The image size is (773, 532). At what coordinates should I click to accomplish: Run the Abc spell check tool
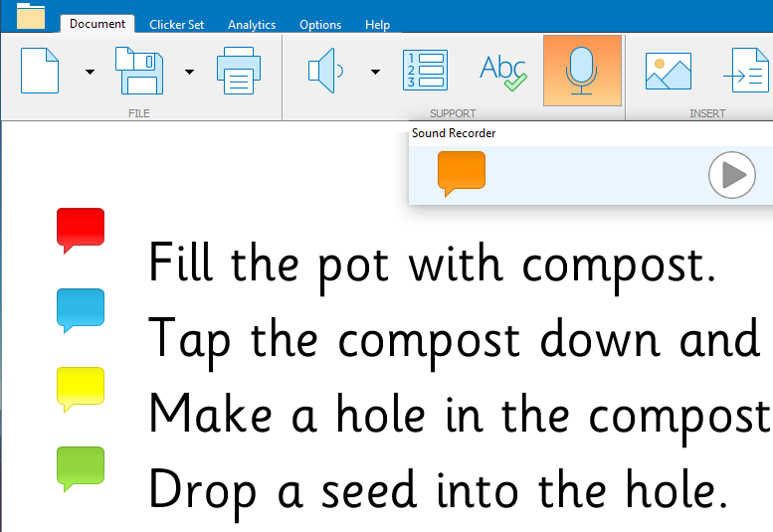pyautogui.click(x=502, y=71)
